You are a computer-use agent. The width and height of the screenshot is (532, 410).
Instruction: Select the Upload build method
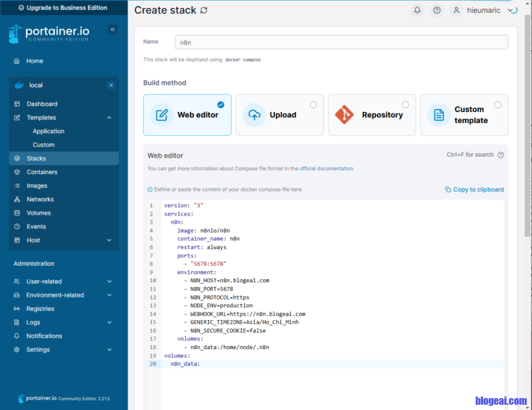pos(280,115)
